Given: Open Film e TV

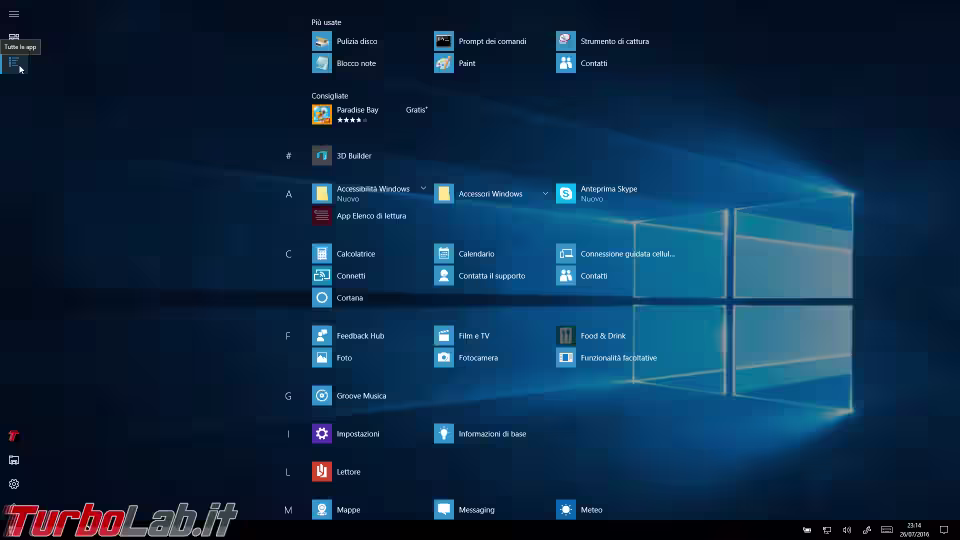Looking at the screenshot, I should [x=462, y=336].
